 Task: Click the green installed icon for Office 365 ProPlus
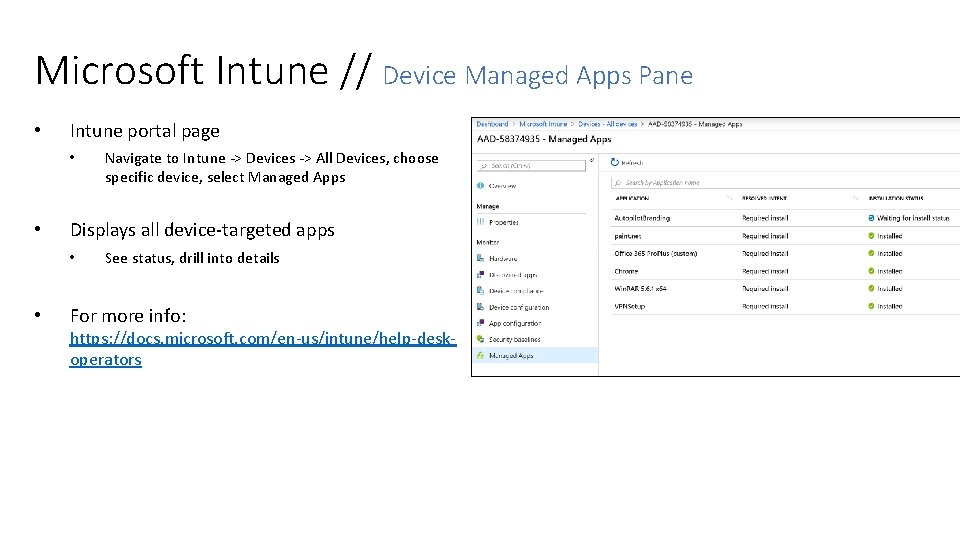point(871,253)
